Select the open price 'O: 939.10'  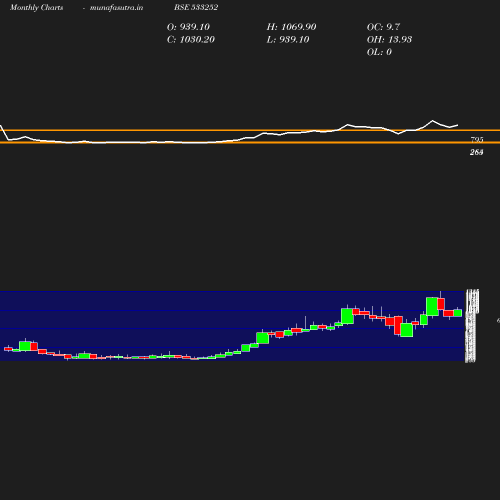[x=188, y=27]
